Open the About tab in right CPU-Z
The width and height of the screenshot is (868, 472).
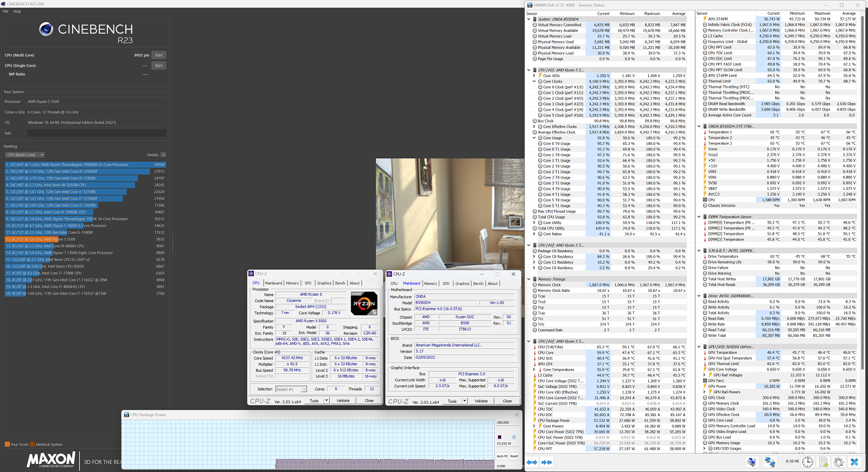point(493,284)
